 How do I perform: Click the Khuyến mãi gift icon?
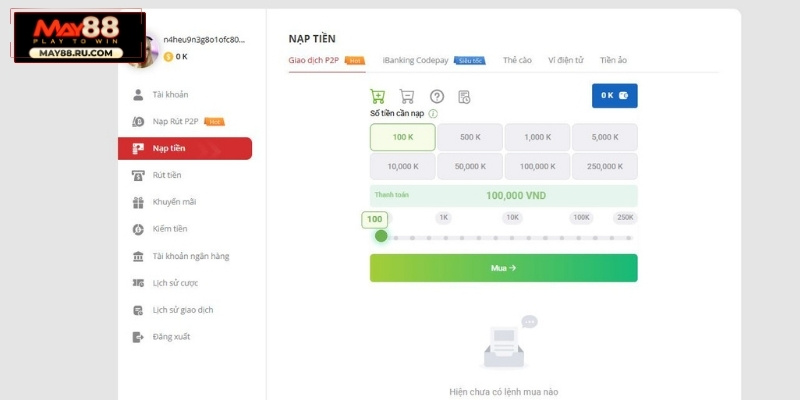pos(138,203)
